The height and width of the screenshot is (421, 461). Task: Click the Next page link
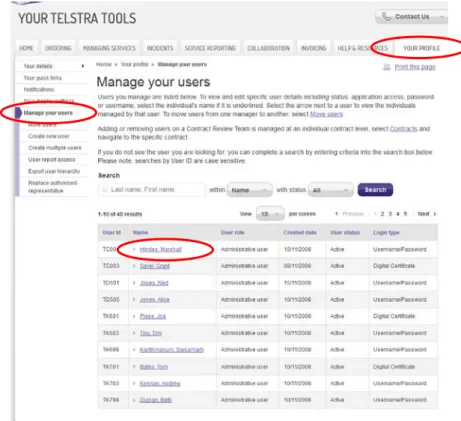[427, 214]
